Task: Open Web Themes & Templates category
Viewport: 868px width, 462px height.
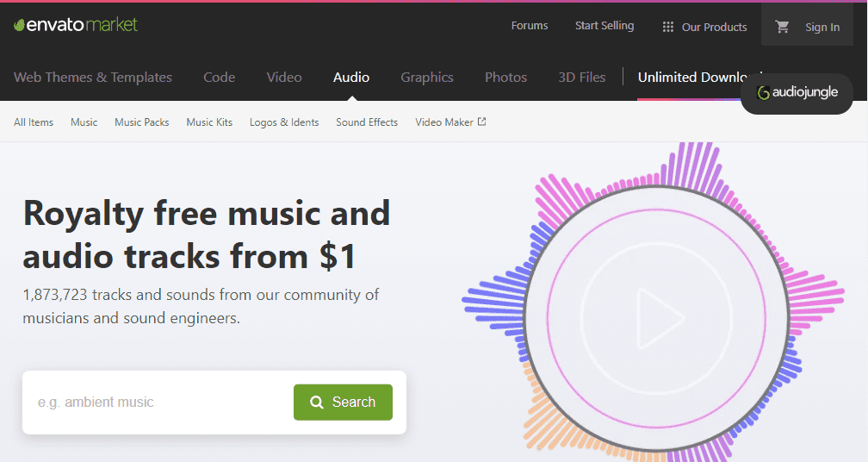Action: (x=93, y=77)
